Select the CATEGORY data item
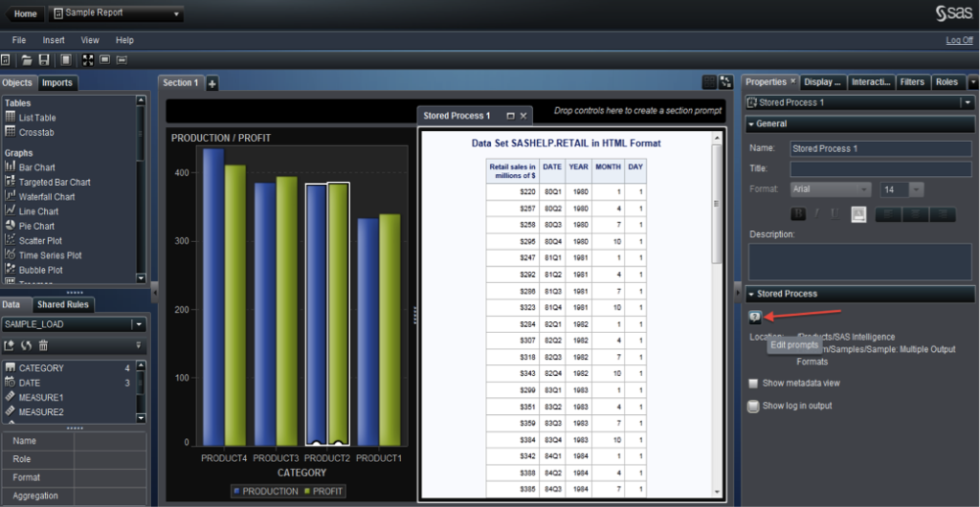 pos(69,367)
